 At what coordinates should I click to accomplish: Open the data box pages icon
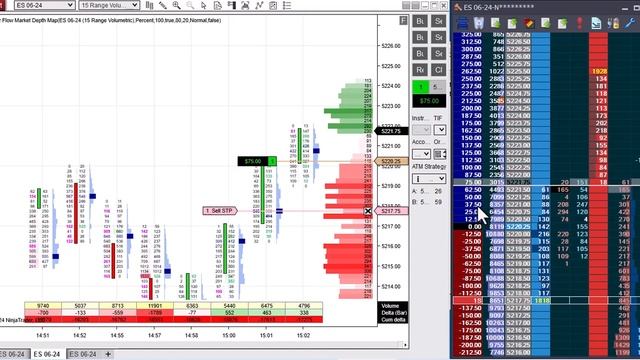(218, 5)
